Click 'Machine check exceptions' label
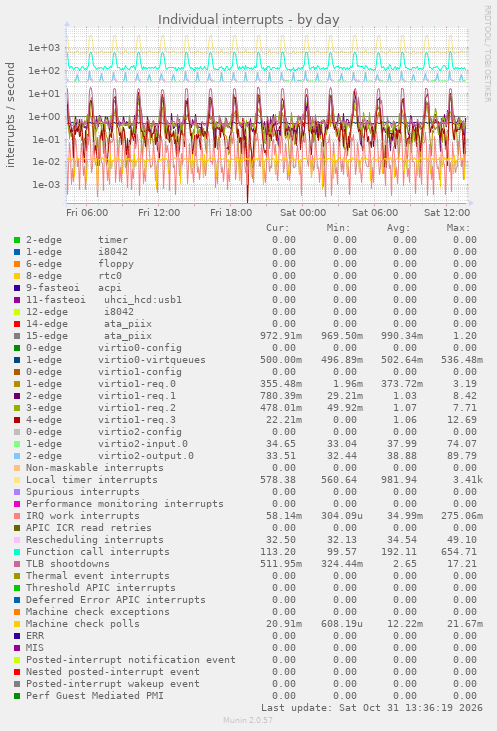The height and width of the screenshot is (731, 497). click(x=97, y=612)
